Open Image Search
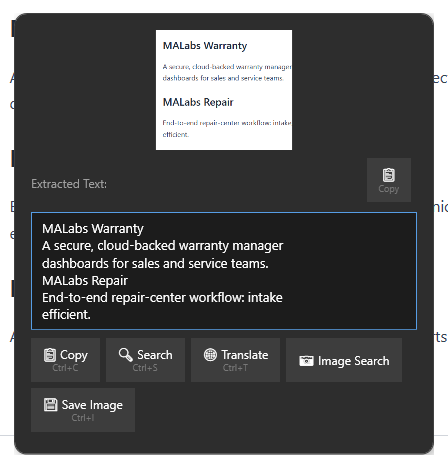The height and width of the screenshot is (463, 448). (x=344, y=360)
